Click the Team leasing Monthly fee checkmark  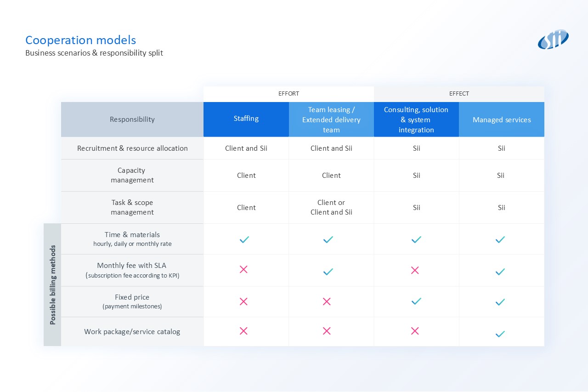(328, 272)
